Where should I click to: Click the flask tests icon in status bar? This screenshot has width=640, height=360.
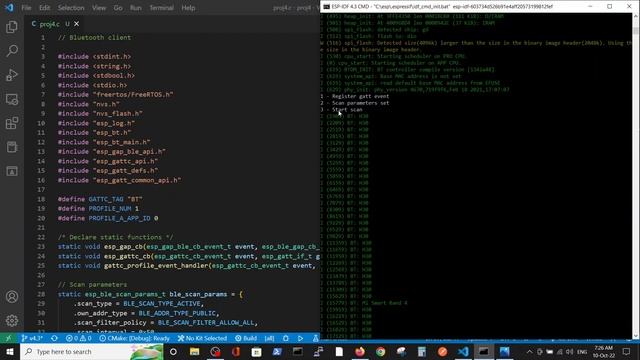tap(316, 338)
